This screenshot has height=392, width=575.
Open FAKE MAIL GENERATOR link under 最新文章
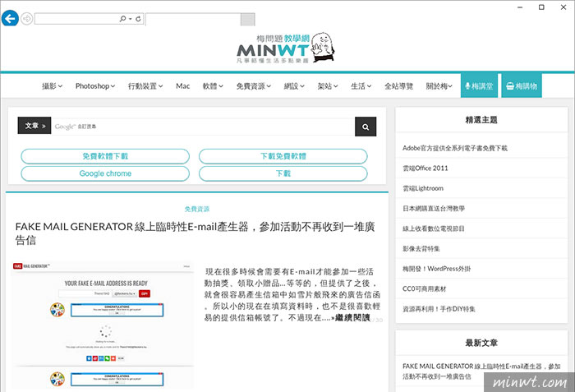[481, 371]
